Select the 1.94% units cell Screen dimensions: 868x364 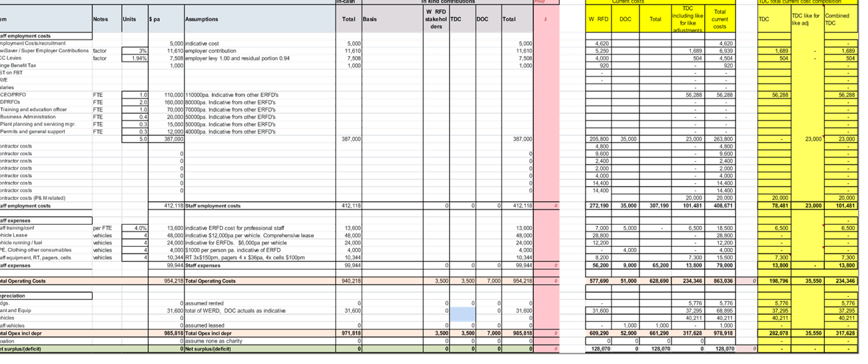point(134,58)
